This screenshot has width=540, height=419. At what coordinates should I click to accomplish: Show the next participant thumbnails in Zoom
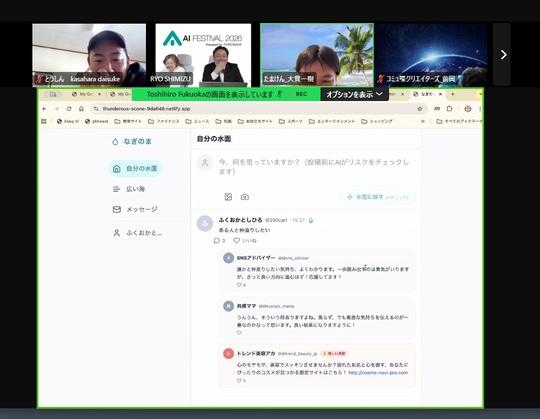point(502,54)
